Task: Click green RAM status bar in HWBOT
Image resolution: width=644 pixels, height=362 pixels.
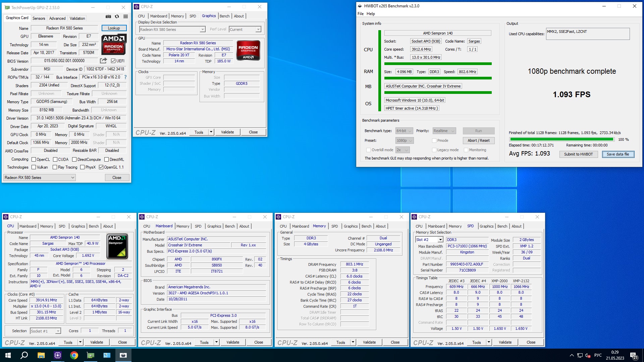Action: click(438, 78)
